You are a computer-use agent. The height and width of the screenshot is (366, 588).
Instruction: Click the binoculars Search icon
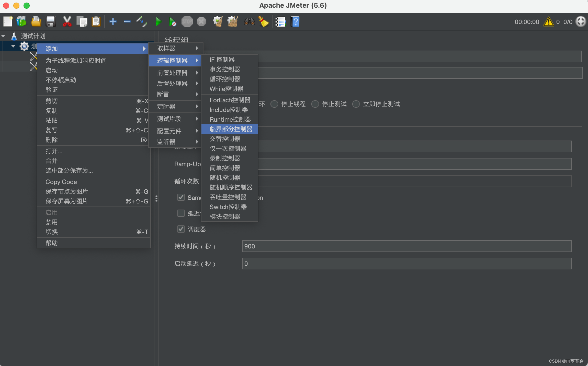pos(249,22)
